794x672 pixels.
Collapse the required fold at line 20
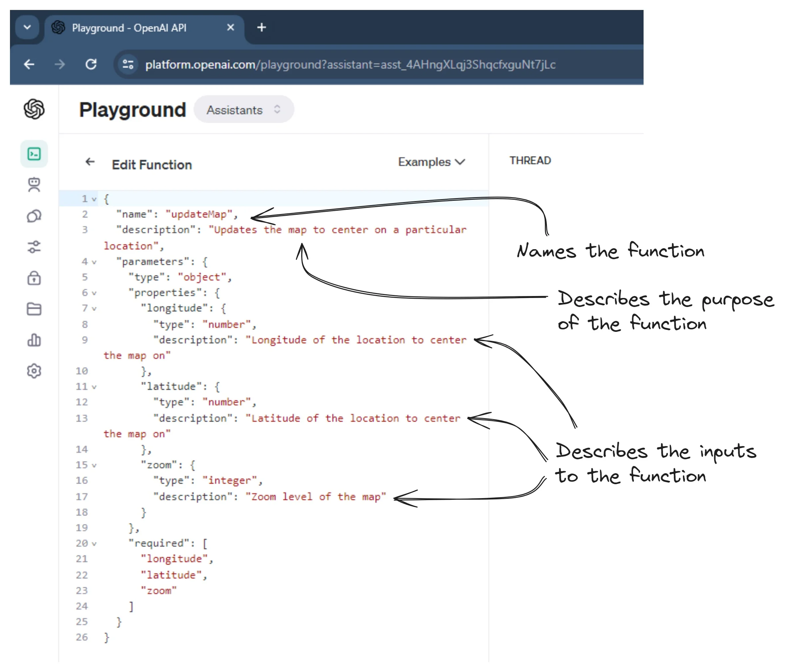click(x=94, y=544)
